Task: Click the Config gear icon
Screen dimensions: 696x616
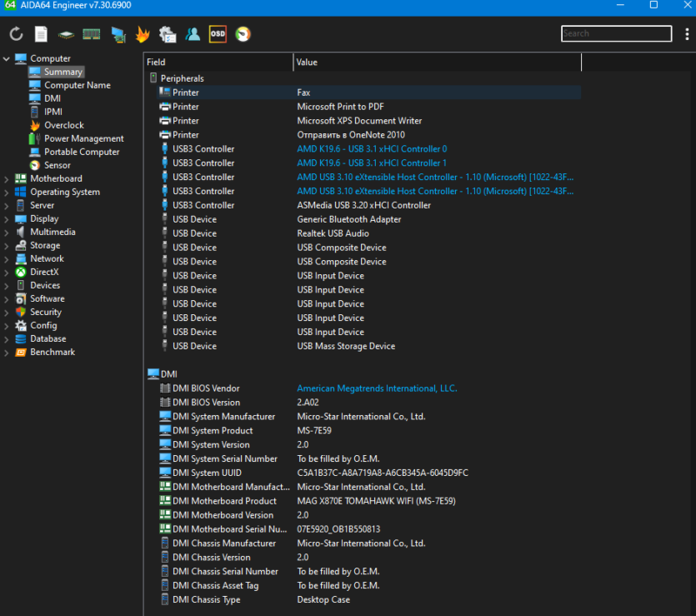Action: point(21,325)
